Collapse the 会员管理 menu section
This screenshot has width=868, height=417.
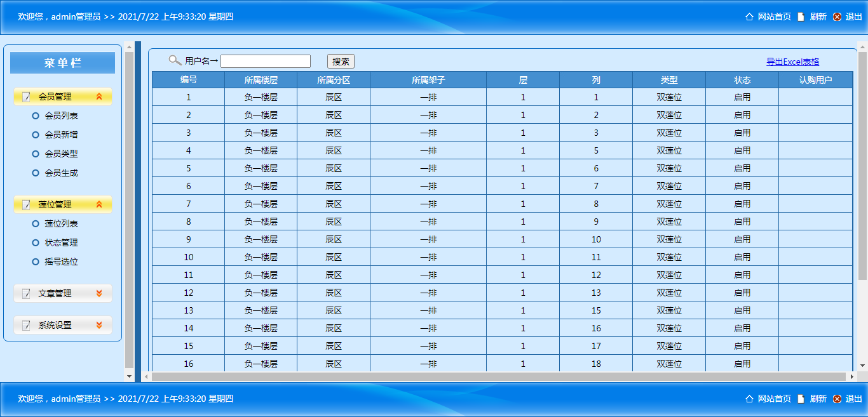pos(99,96)
